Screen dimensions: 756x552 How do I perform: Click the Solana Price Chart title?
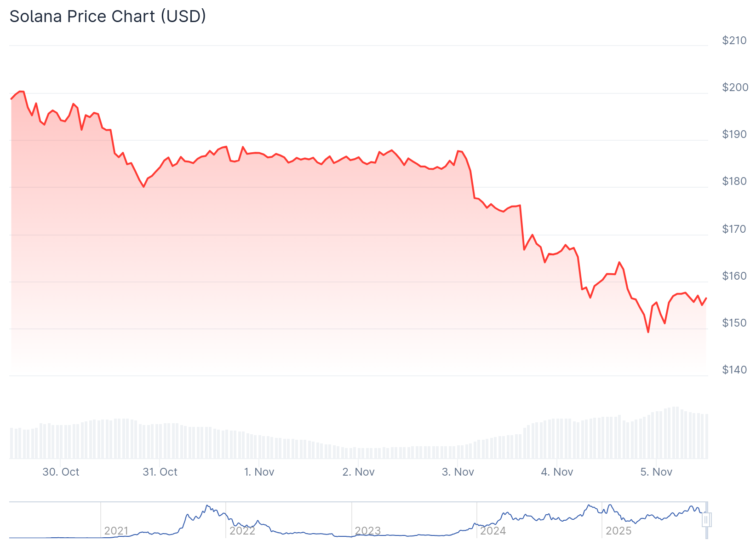[108, 17]
